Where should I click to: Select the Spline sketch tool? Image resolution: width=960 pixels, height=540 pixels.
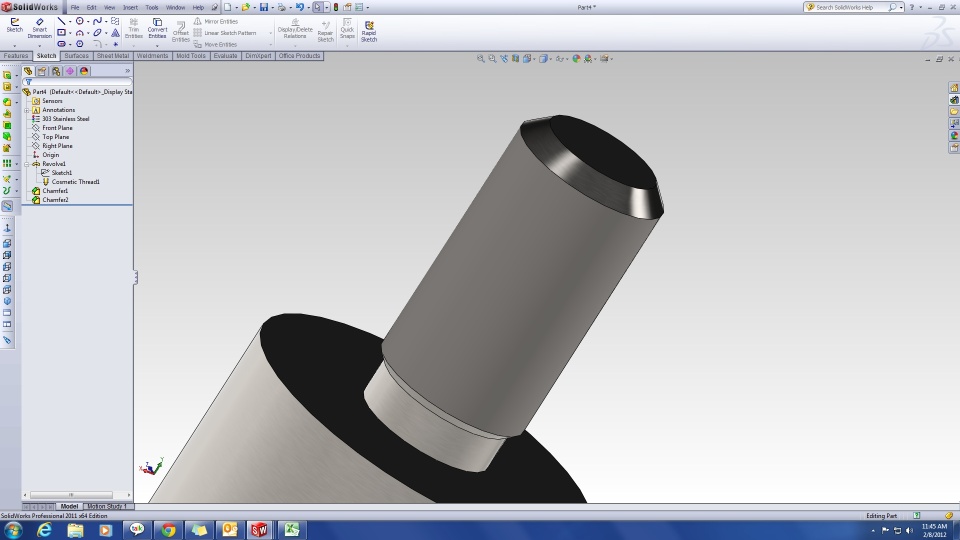(97, 21)
